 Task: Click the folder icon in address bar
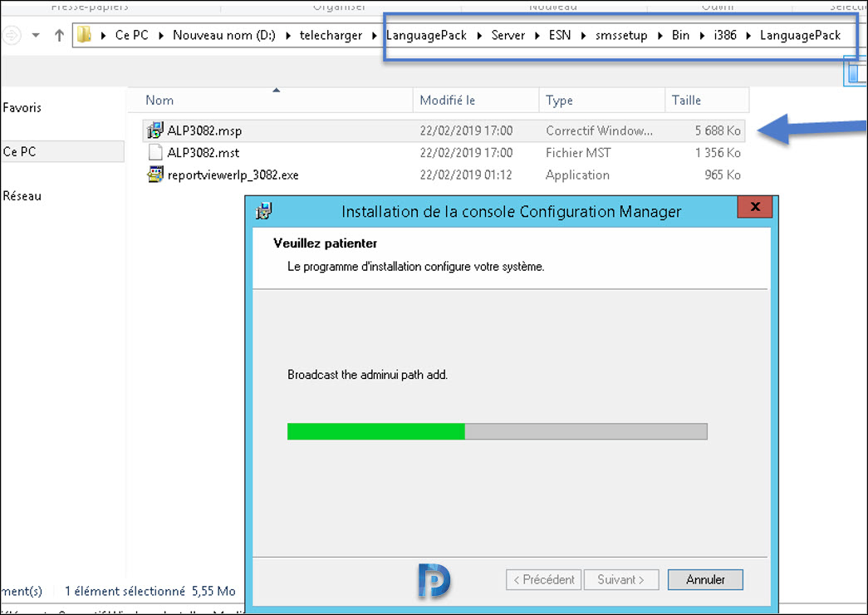[84, 35]
